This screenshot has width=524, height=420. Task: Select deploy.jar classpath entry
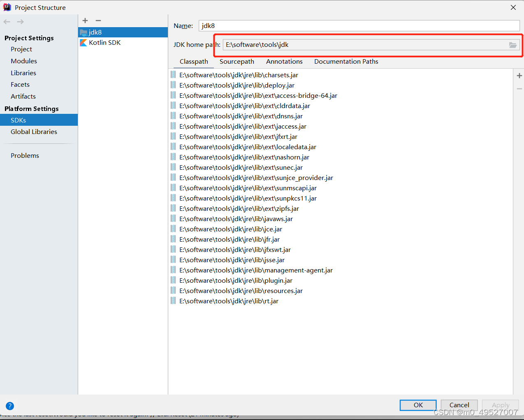pyautogui.click(x=237, y=85)
